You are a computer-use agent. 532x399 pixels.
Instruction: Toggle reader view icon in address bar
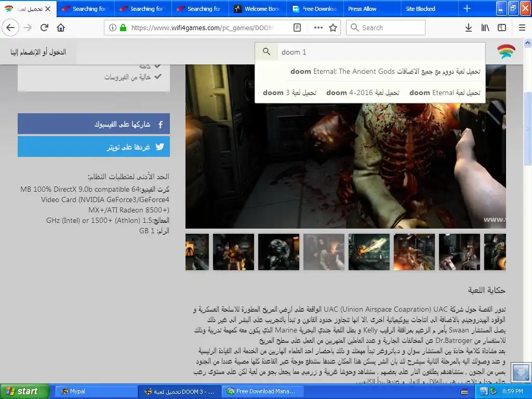tap(297, 28)
